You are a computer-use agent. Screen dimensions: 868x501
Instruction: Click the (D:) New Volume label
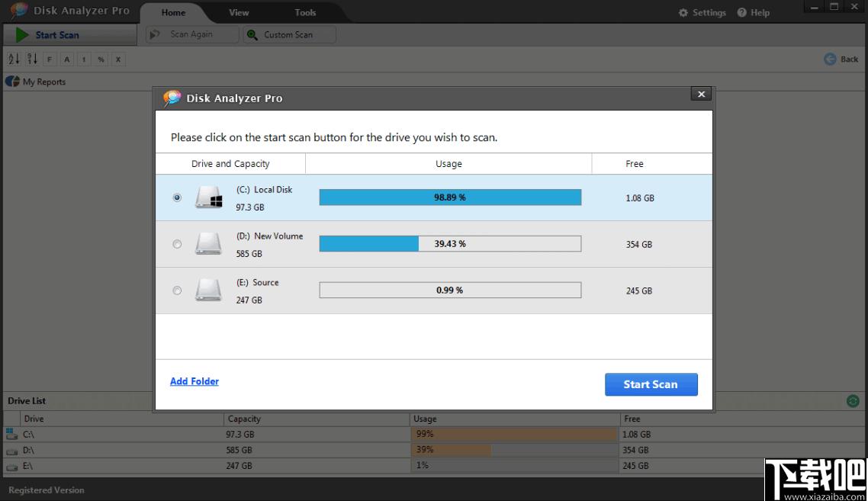269,236
